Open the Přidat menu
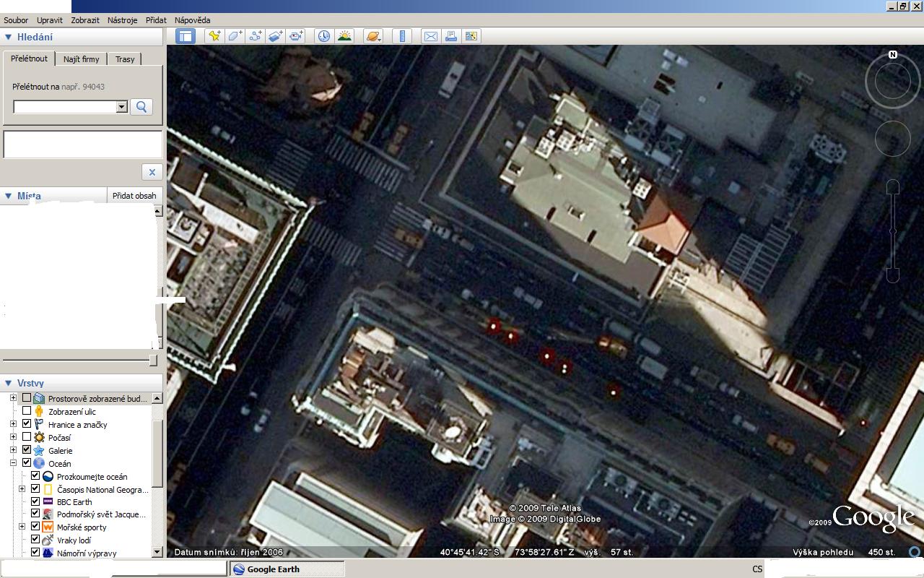The height and width of the screenshot is (578, 924). [156, 20]
